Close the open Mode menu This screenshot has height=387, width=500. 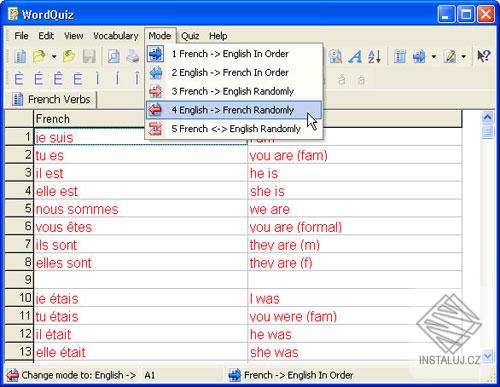(x=160, y=36)
